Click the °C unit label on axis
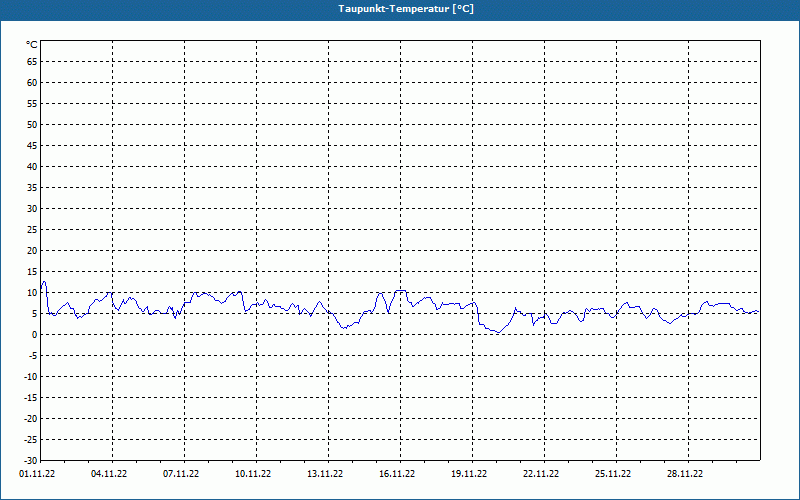This screenshot has width=800, height=500. [32, 45]
